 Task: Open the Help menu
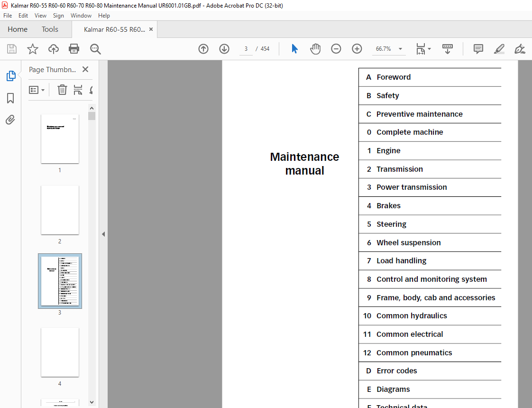104,16
